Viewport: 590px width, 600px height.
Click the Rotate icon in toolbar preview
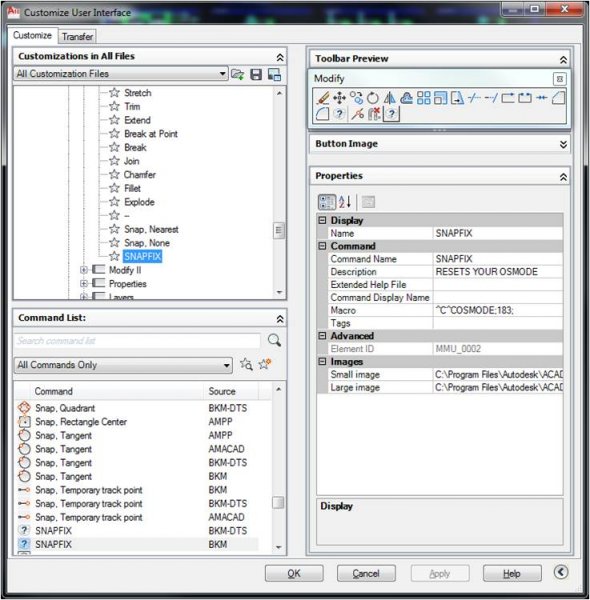[373, 98]
